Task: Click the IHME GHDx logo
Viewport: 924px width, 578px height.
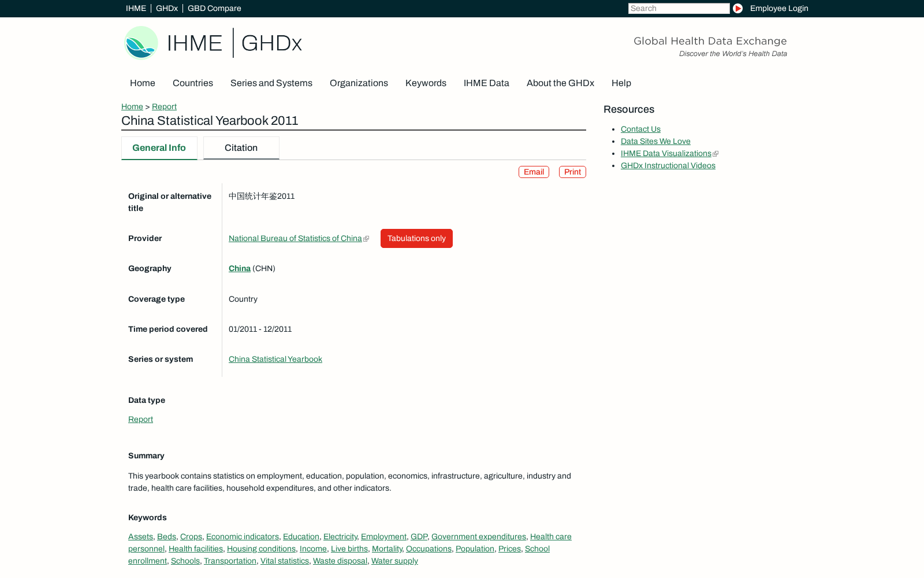Action: pos(213,43)
